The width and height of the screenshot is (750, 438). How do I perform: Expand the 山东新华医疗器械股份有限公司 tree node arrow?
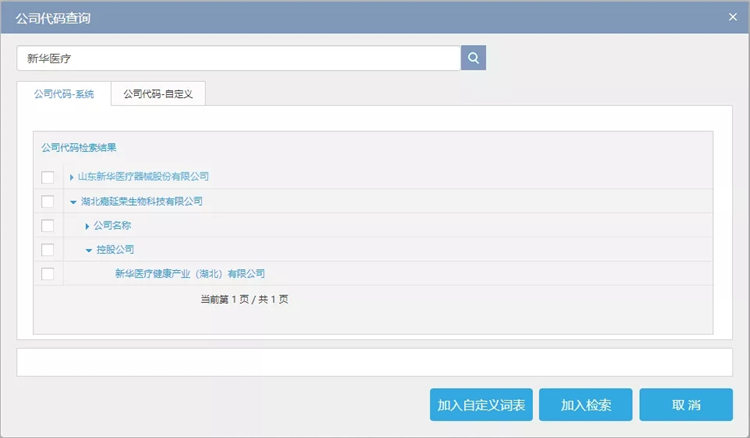click(72, 177)
